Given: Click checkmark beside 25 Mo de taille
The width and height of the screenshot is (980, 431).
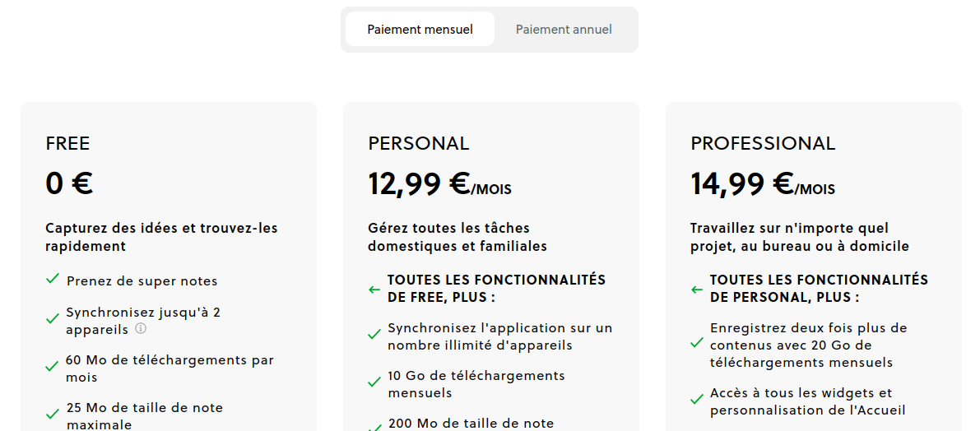Looking at the screenshot, I should tap(53, 413).
